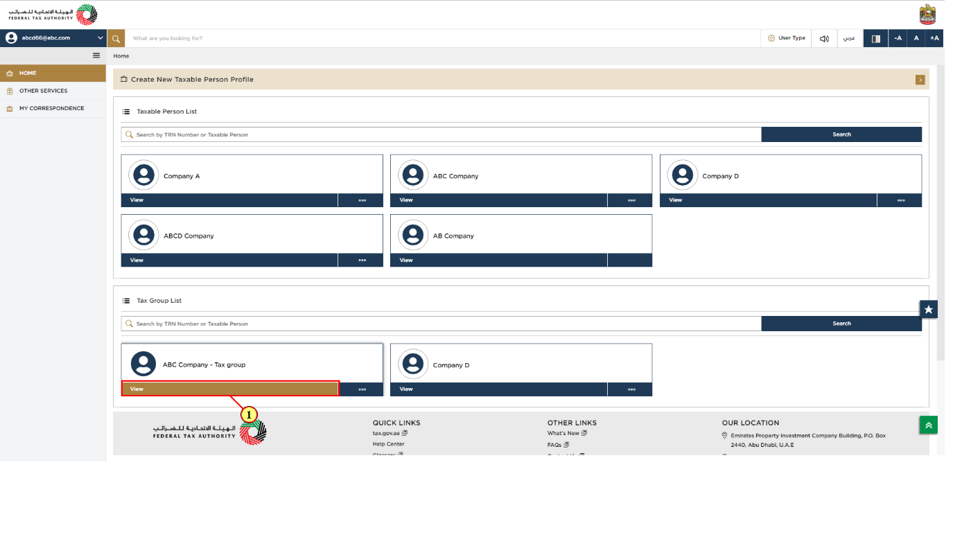The width and height of the screenshot is (980, 555).
Task: Click the search magnifier icon in the top bar
Action: coord(116,38)
